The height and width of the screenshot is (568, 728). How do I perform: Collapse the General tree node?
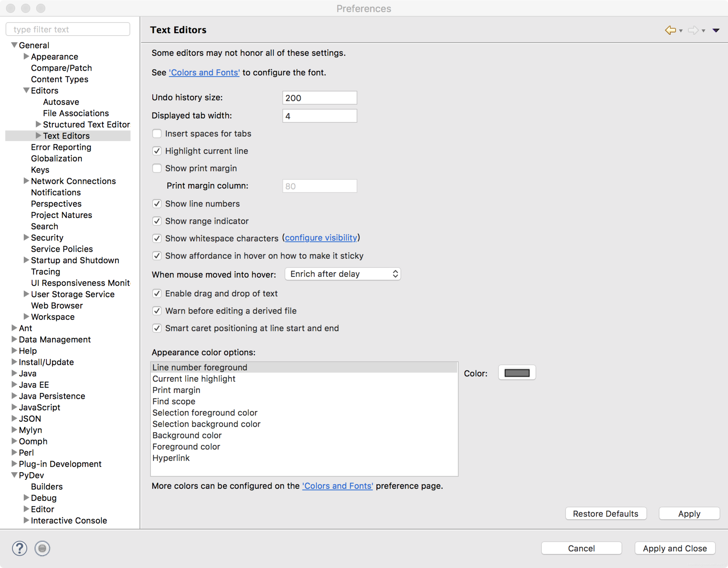point(14,45)
